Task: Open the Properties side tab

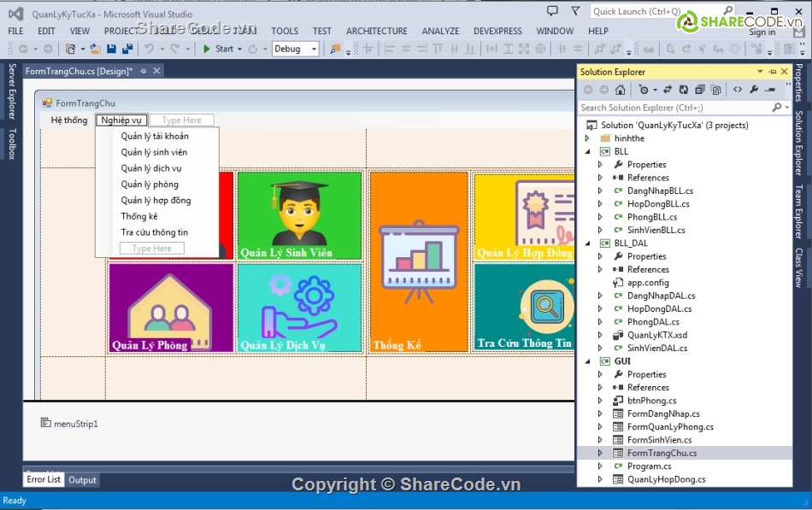Action: 799,83
